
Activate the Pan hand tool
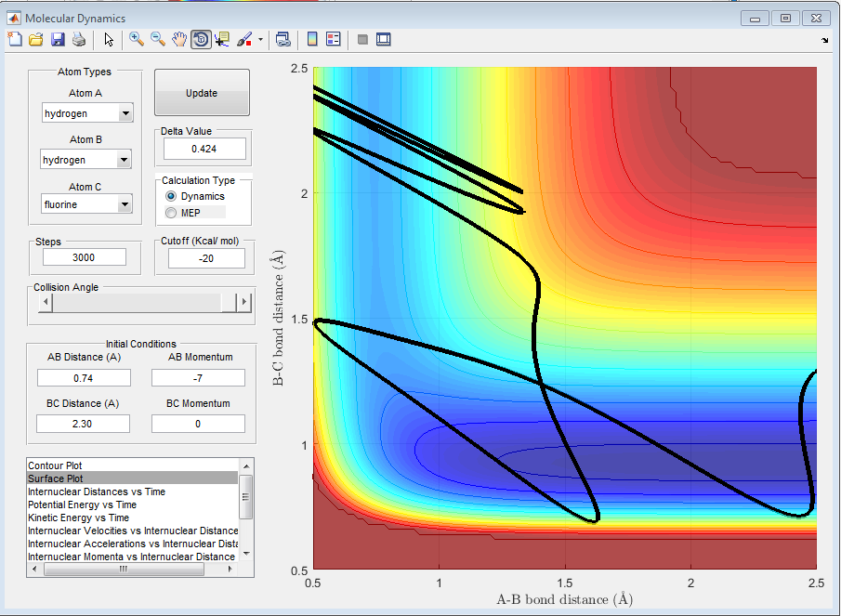[179, 39]
